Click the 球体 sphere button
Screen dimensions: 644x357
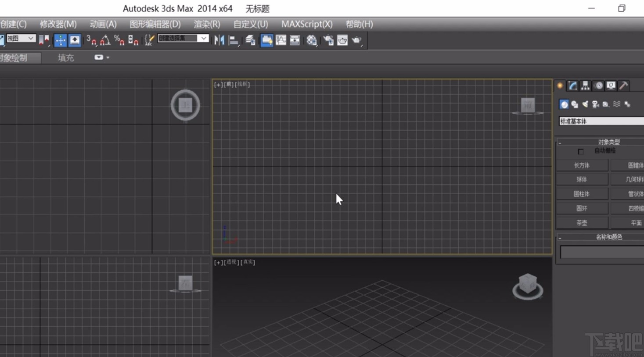point(582,179)
